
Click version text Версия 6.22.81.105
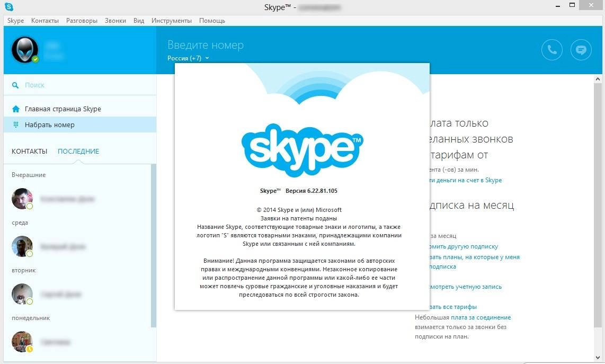[312, 191]
